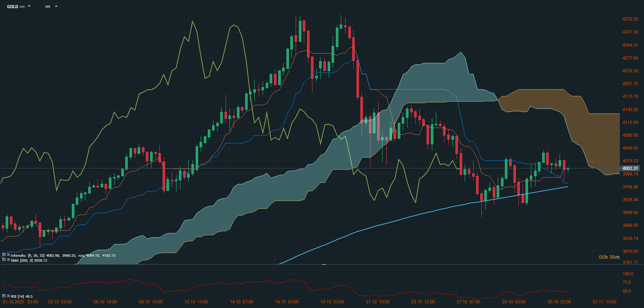The image size is (644, 308).
Task: Remove the SMA indicator with its X icon
Action: (8, 260)
